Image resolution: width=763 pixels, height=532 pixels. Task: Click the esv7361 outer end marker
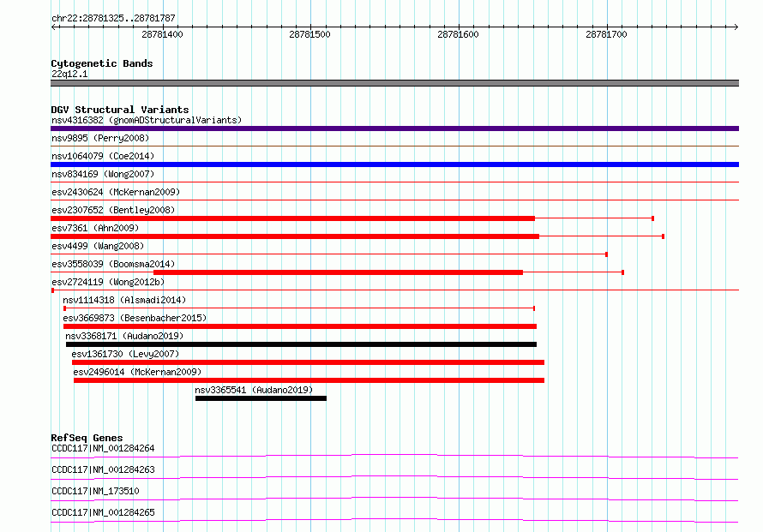coord(663,236)
